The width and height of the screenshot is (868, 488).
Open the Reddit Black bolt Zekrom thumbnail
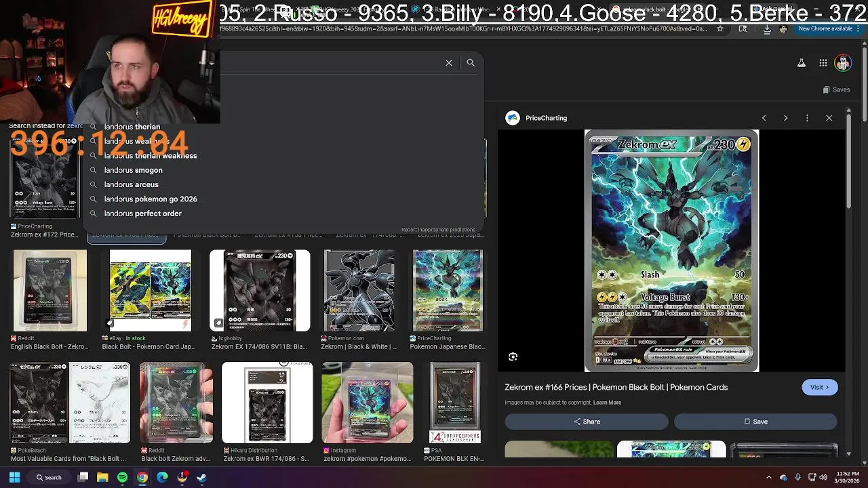(176, 403)
